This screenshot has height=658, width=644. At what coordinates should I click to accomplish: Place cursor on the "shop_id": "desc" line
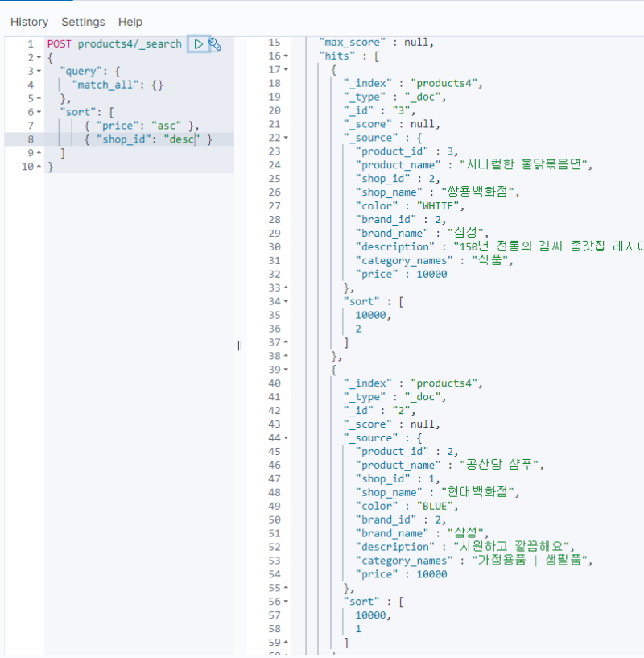tap(148, 139)
